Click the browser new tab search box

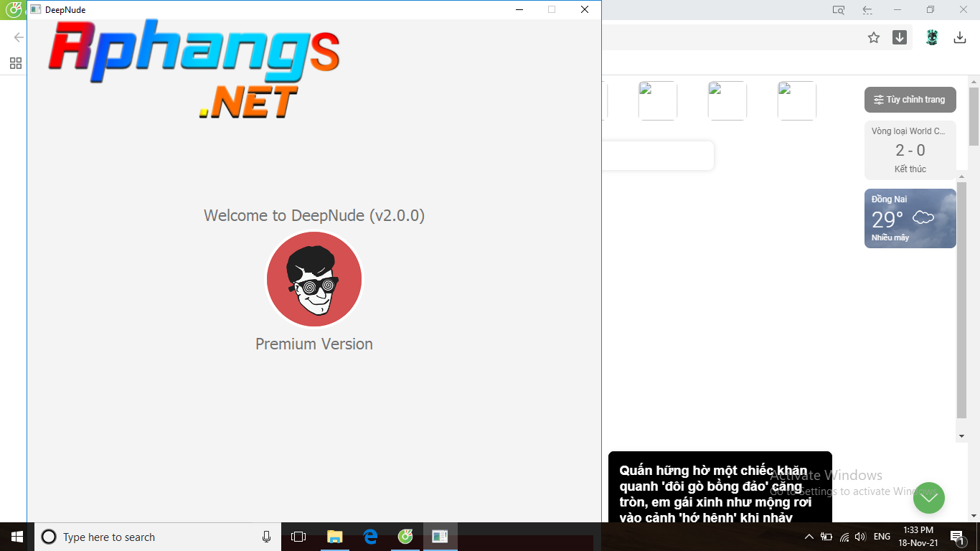pos(658,156)
